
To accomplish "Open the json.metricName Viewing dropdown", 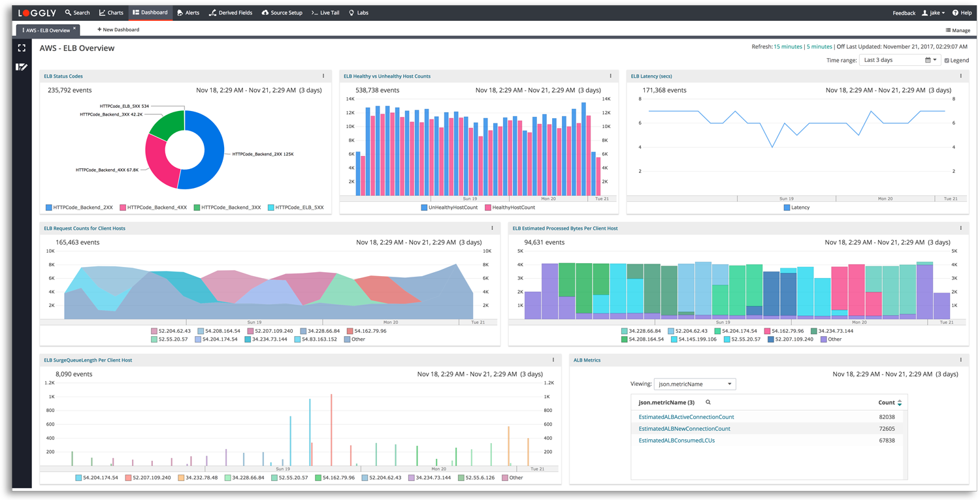I will [x=695, y=384].
